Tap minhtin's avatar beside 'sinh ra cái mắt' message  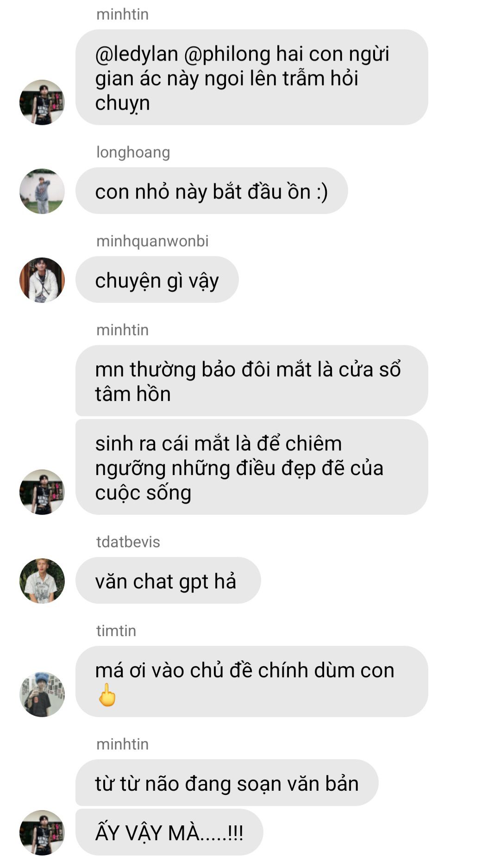click(42, 492)
